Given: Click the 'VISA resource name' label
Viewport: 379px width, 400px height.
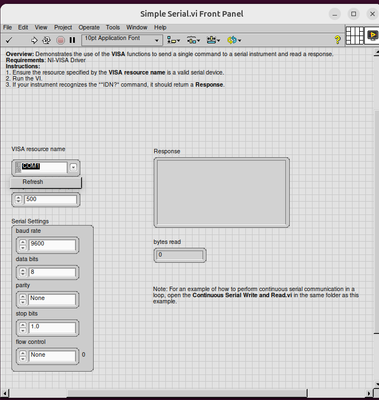Looking at the screenshot, I should coord(38,149).
